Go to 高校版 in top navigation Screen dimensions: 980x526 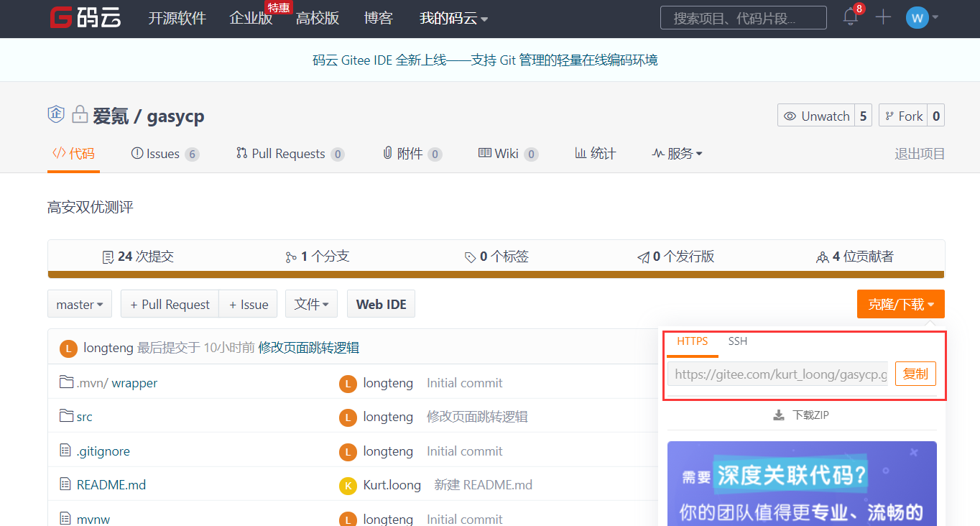pyautogui.click(x=318, y=19)
